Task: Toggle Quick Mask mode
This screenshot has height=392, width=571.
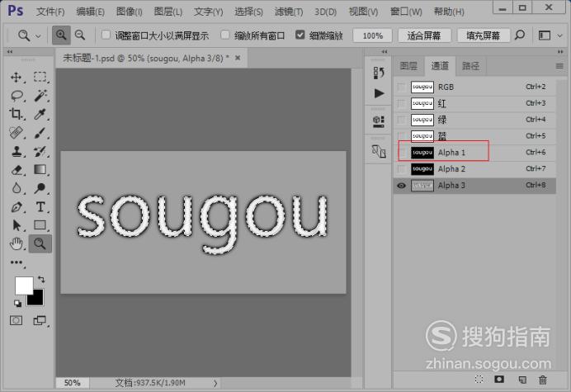Action: coord(16,320)
